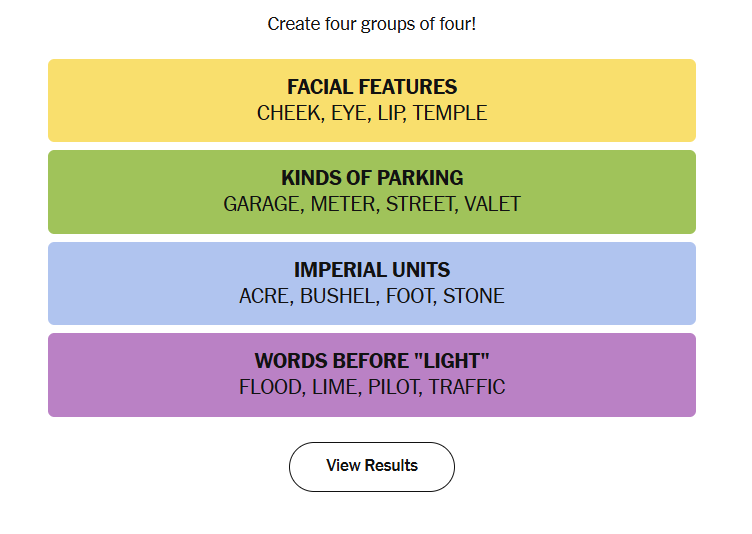Click the FACIAL FEATURES category title
The width and height of the screenshot is (752, 534).
pyautogui.click(x=372, y=87)
